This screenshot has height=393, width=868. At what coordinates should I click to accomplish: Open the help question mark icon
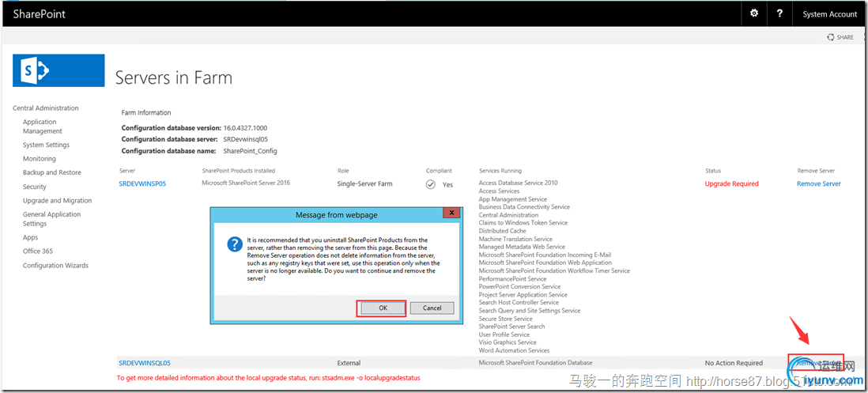pyautogui.click(x=779, y=13)
